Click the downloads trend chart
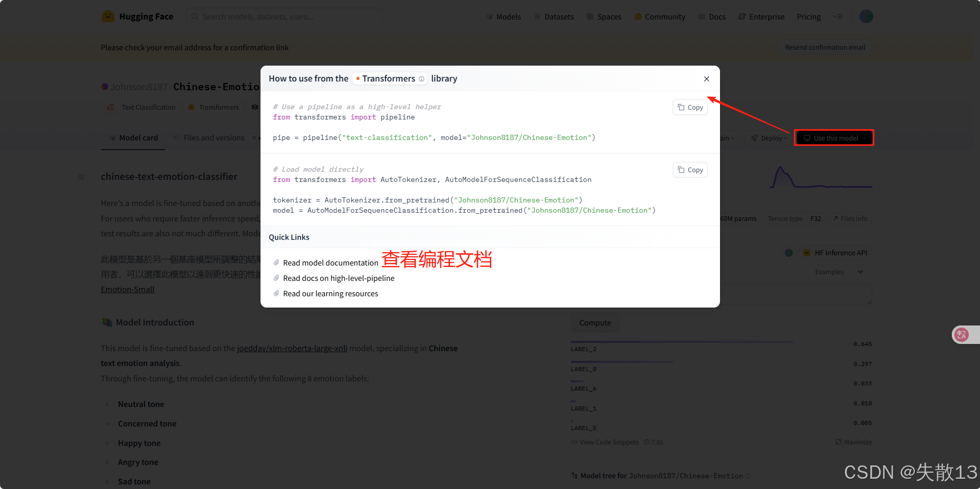The image size is (980, 489). pos(821,177)
